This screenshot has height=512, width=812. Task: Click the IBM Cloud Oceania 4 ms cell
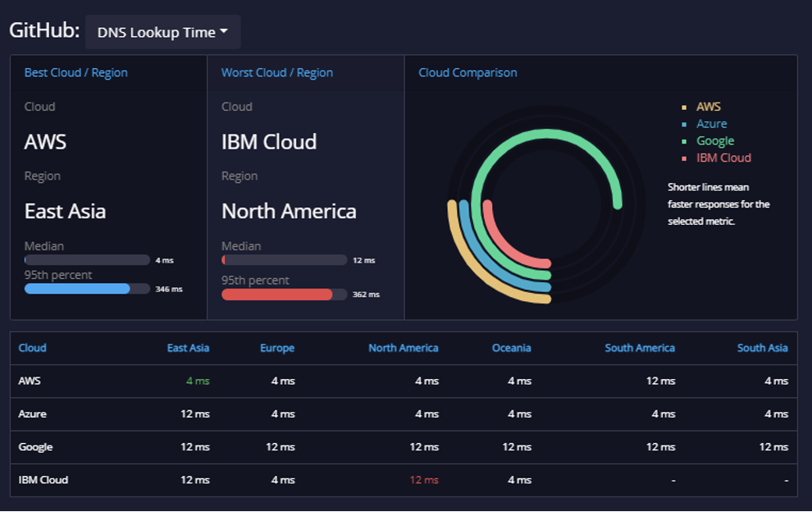point(519,480)
